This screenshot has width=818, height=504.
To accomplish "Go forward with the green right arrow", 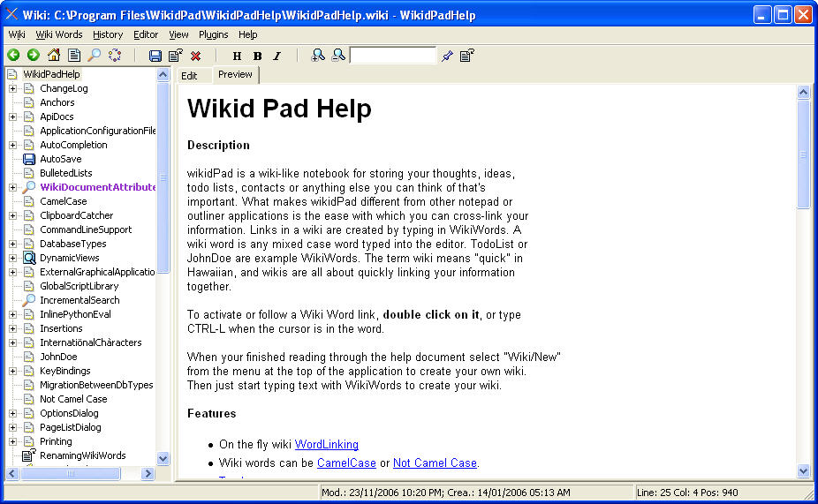I will 34,55.
